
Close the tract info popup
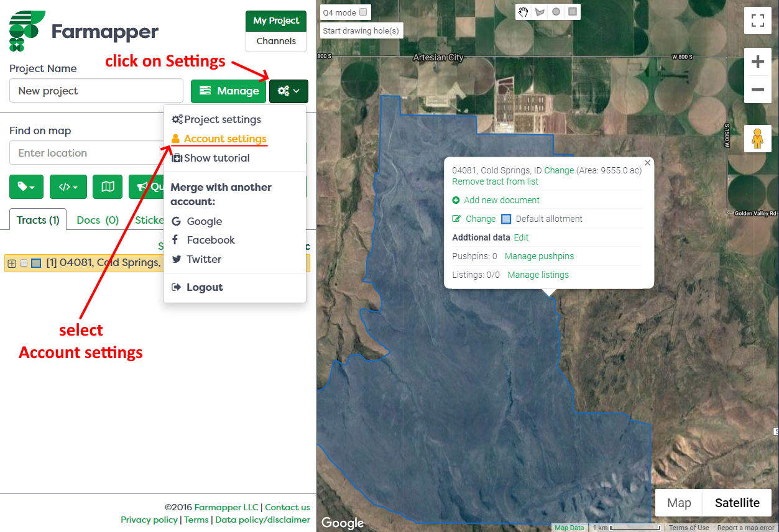(x=647, y=163)
